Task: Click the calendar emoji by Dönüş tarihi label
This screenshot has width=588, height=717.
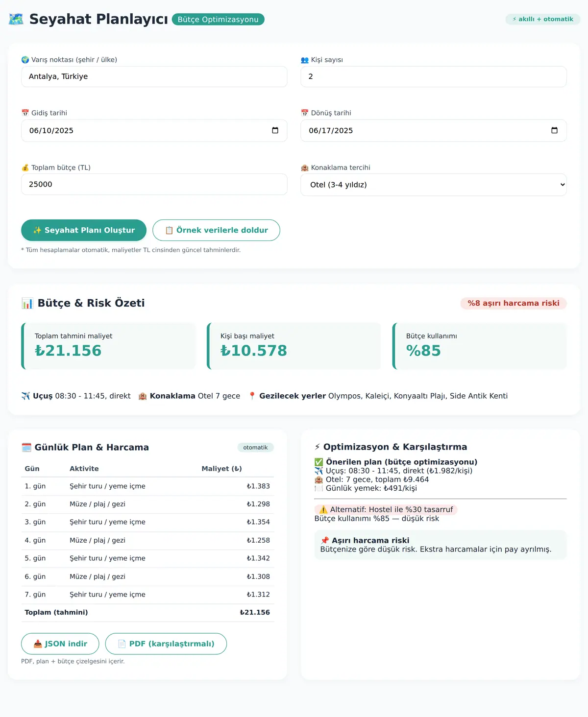Action: tap(305, 113)
